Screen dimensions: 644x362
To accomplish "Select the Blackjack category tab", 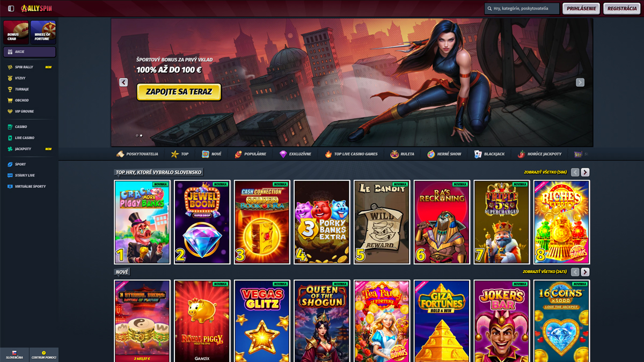I will click(x=489, y=154).
